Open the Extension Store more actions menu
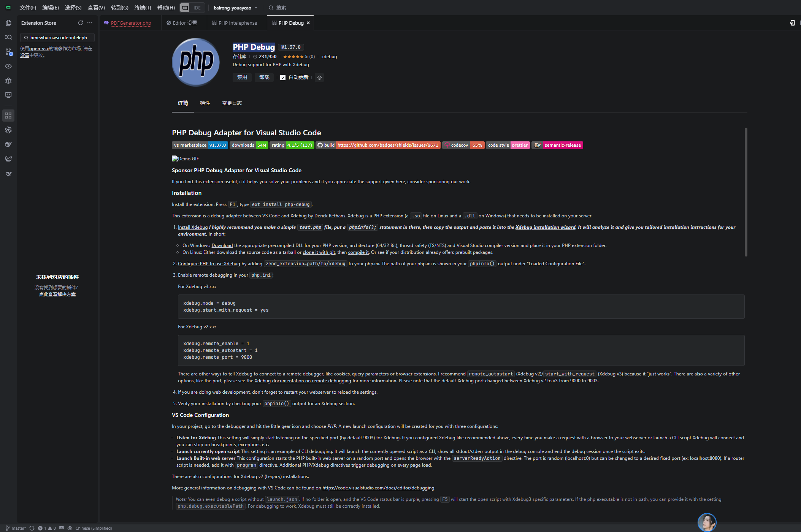This screenshot has height=532, width=801. pos(89,23)
